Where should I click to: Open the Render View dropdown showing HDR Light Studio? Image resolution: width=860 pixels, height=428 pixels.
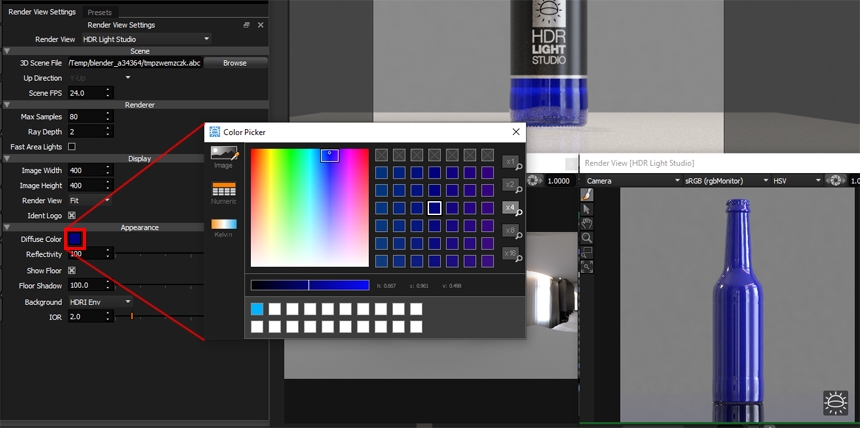(x=146, y=39)
